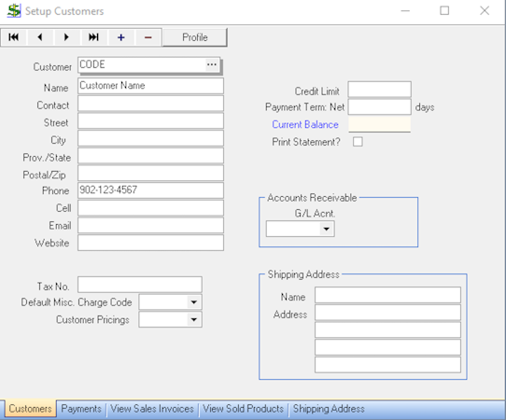Focus the Credit Limit field
The image size is (506, 420).
(x=379, y=90)
